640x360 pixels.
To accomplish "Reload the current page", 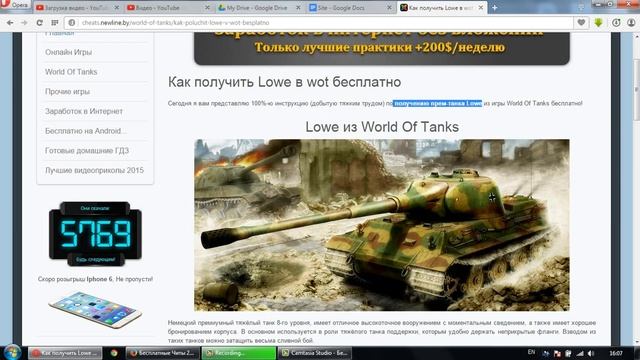I will pos(40,23).
